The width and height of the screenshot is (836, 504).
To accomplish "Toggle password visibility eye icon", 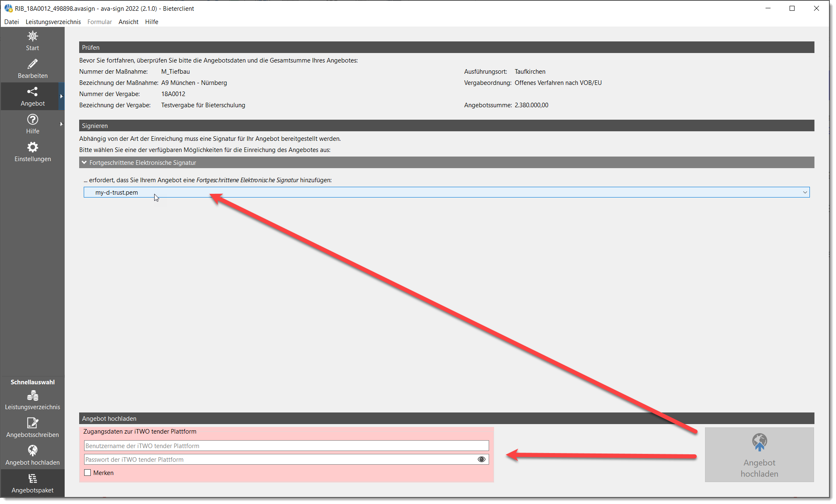I will [x=481, y=459].
